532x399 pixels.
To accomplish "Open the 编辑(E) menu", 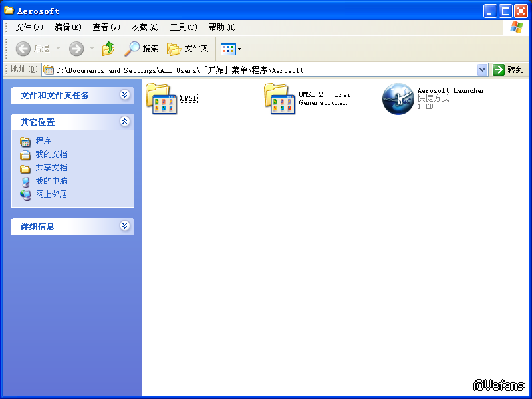I will 68,27.
